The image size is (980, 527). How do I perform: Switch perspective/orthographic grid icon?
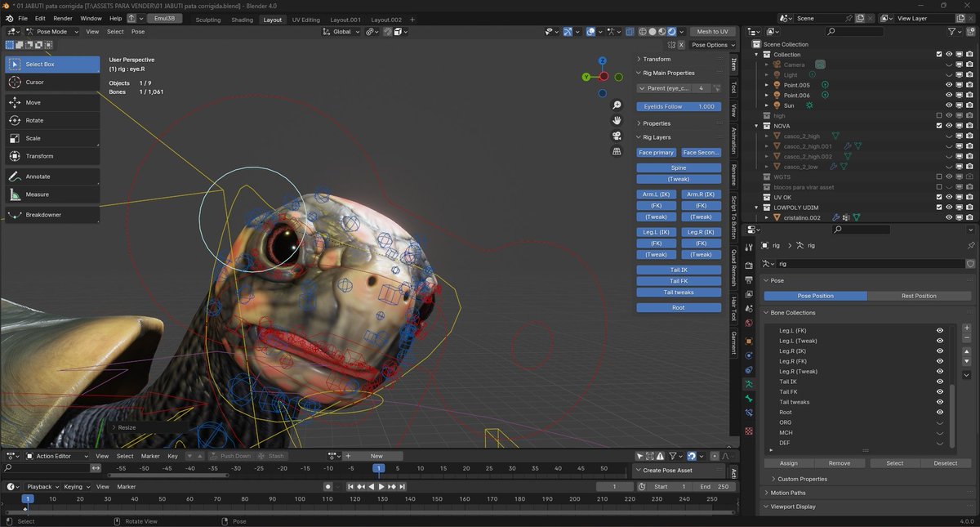point(617,151)
